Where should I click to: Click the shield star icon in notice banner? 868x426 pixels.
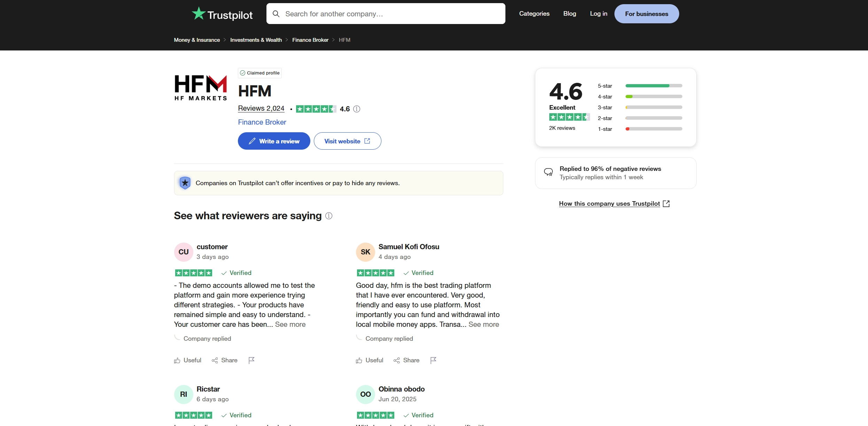click(x=185, y=183)
